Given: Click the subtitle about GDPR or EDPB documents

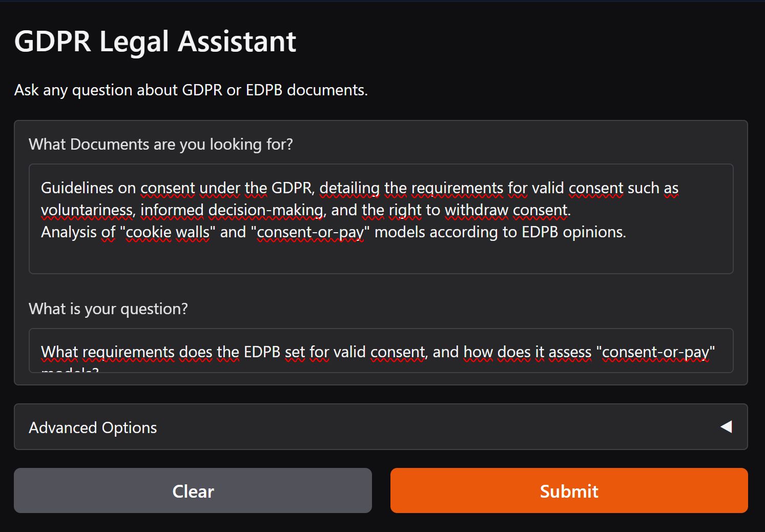Looking at the screenshot, I should coord(190,90).
